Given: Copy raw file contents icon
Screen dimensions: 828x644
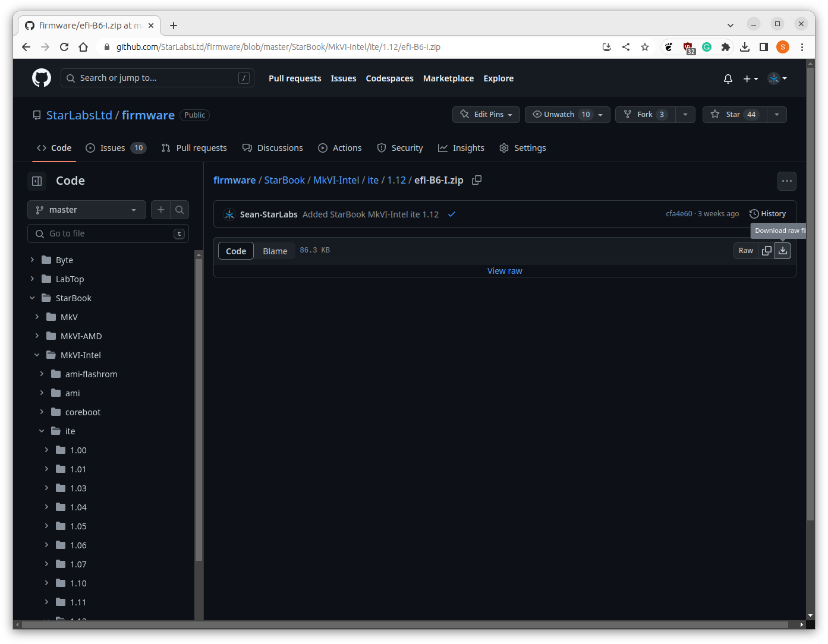Looking at the screenshot, I should (766, 251).
